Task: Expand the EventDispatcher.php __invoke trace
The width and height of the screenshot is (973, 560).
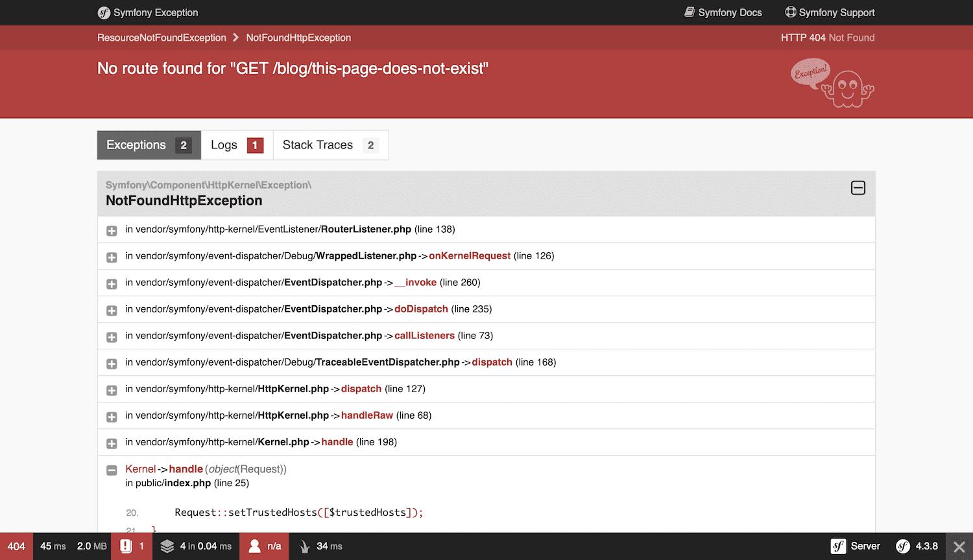Action: pos(112,284)
